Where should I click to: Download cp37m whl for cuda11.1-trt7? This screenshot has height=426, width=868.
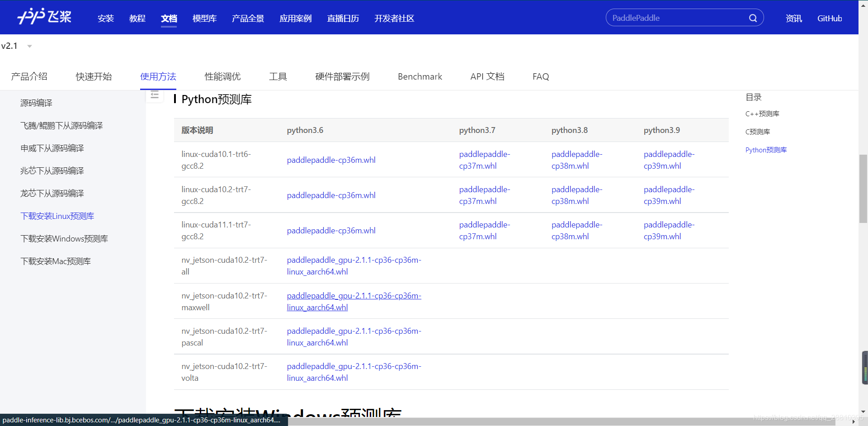pyautogui.click(x=485, y=231)
